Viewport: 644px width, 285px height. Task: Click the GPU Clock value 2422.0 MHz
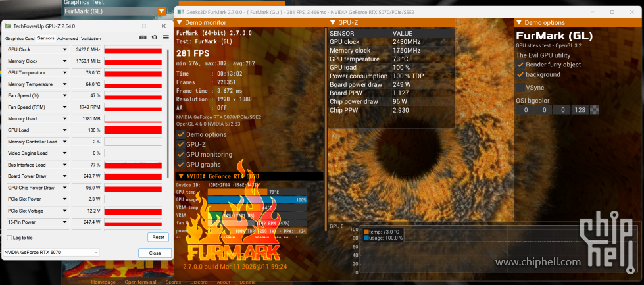tap(86, 49)
